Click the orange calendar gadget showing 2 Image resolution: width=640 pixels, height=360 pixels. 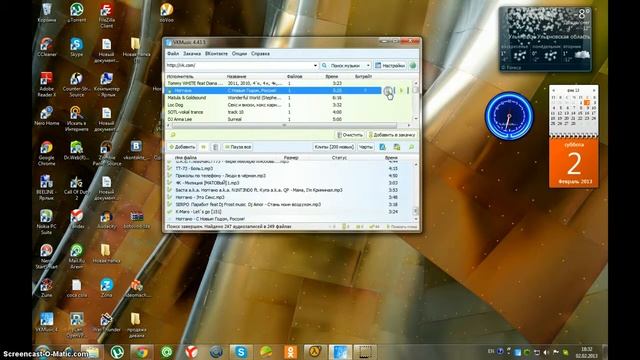(573, 163)
